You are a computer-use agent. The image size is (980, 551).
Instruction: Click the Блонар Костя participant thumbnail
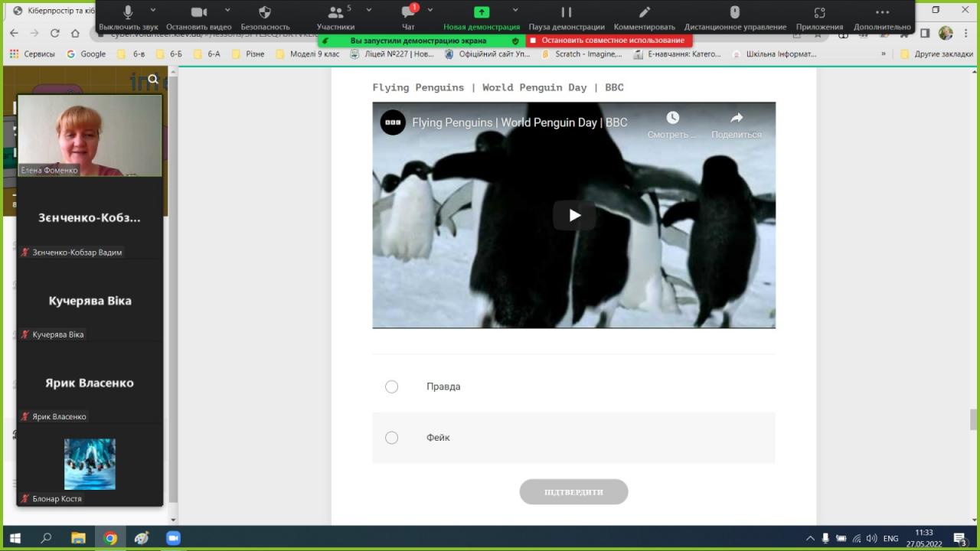tap(90, 465)
